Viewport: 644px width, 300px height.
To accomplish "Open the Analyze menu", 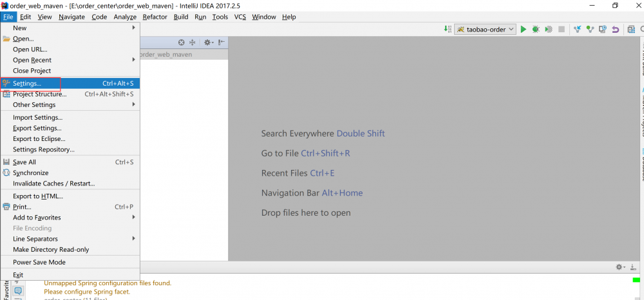I will (125, 17).
